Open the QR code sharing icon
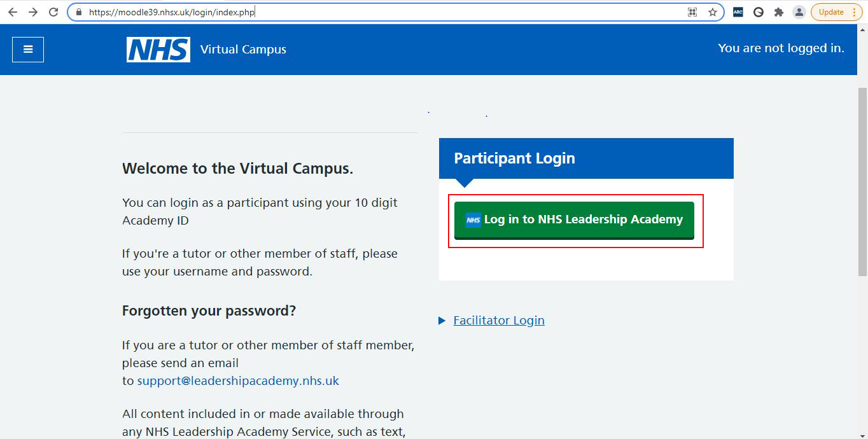The width and height of the screenshot is (868, 439). tap(692, 11)
